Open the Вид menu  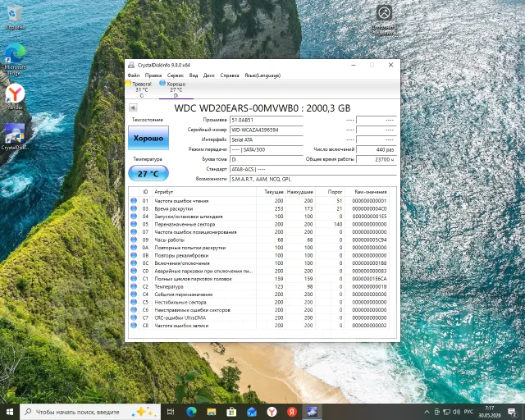[x=194, y=75]
